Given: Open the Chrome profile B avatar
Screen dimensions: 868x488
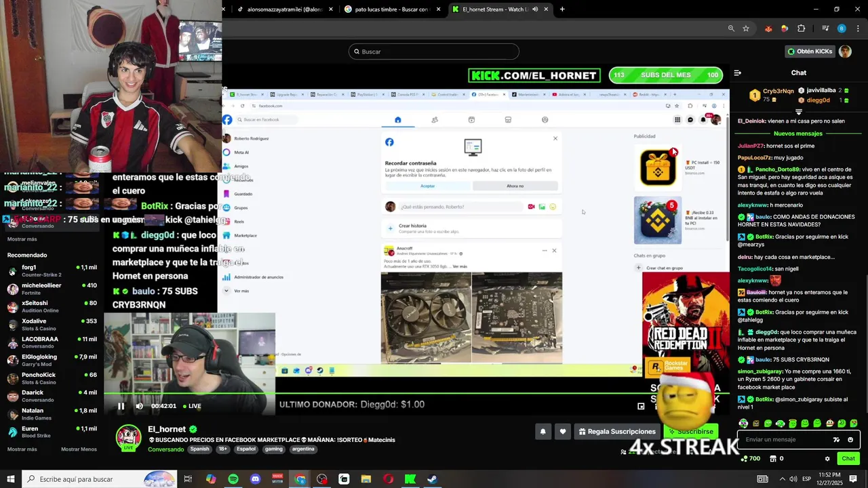Looking at the screenshot, I should pos(842,28).
